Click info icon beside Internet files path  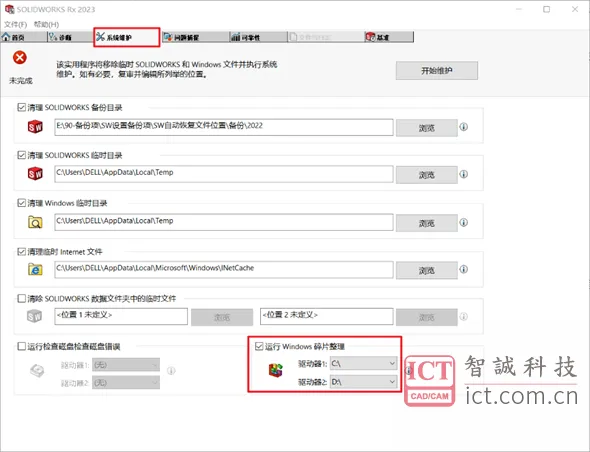[x=464, y=269]
